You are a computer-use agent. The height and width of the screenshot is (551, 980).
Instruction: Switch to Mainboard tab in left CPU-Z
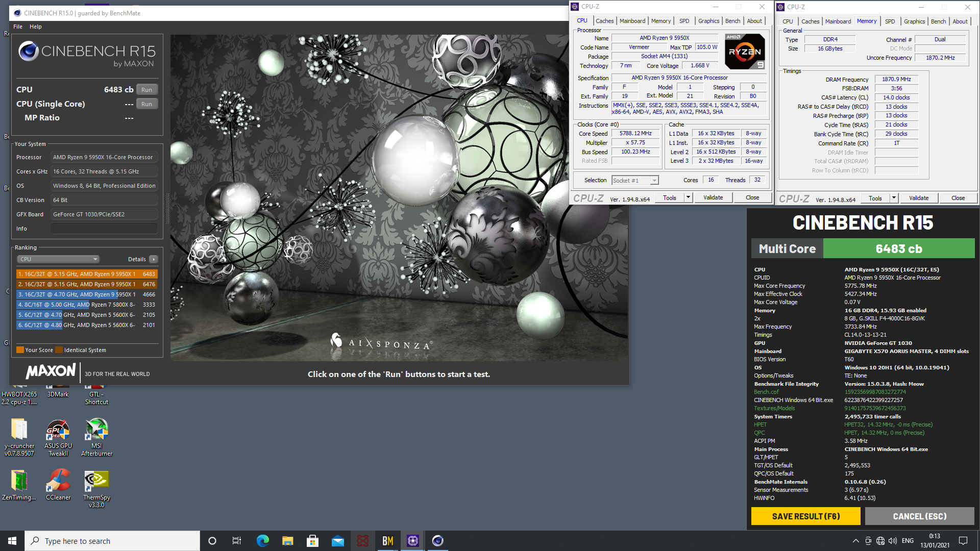pos(632,21)
